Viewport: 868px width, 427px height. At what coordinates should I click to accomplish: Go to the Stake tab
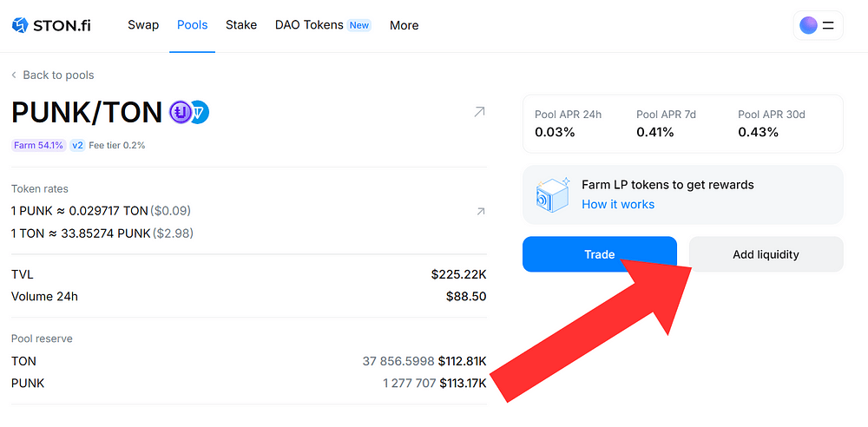point(241,25)
